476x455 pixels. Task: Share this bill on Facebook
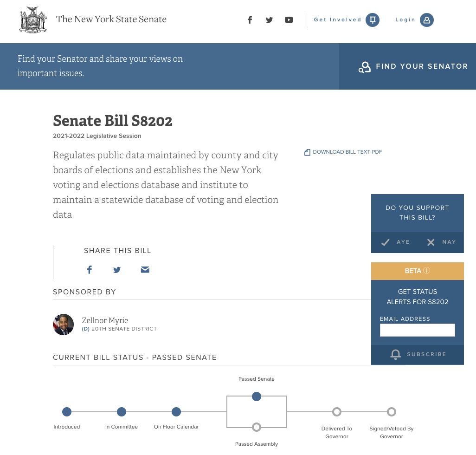pos(90,270)
